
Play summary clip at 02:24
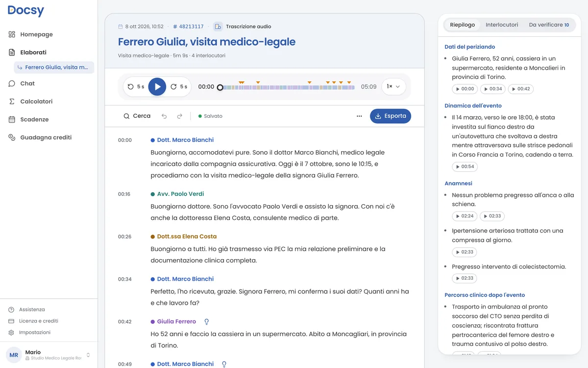(465, 216)
